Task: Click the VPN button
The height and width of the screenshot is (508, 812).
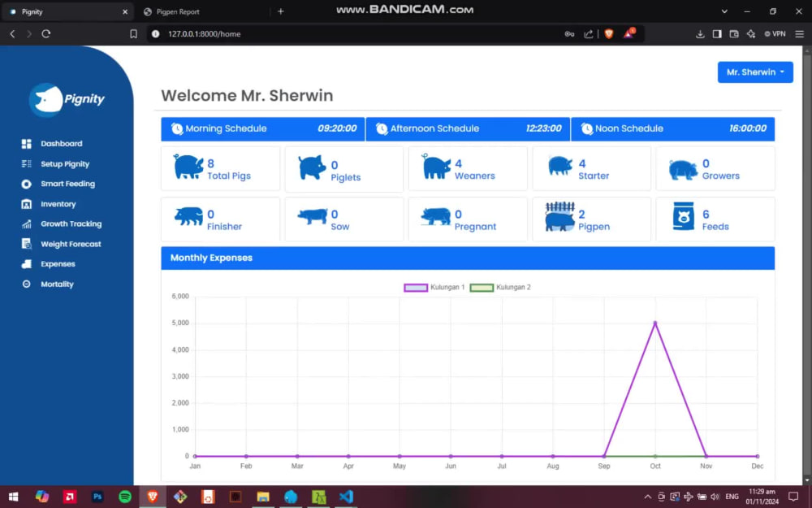Action: (775, 33)
